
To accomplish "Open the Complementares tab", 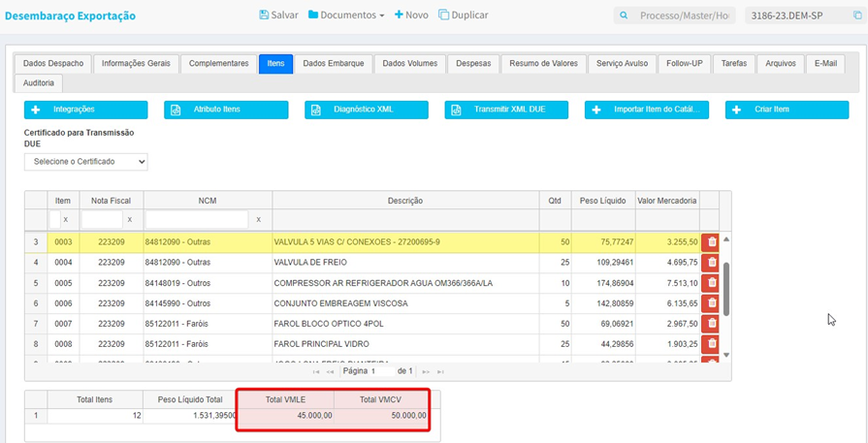I will coord(218,64).
